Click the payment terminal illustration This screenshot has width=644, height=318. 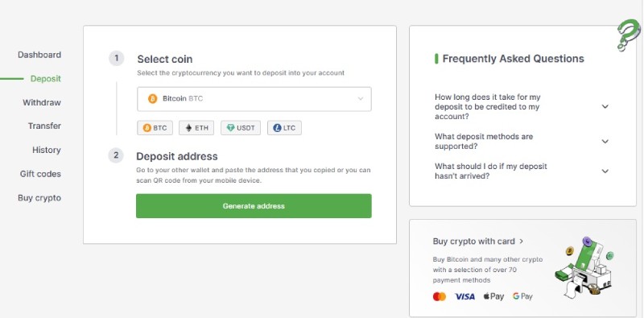(584, 266)
